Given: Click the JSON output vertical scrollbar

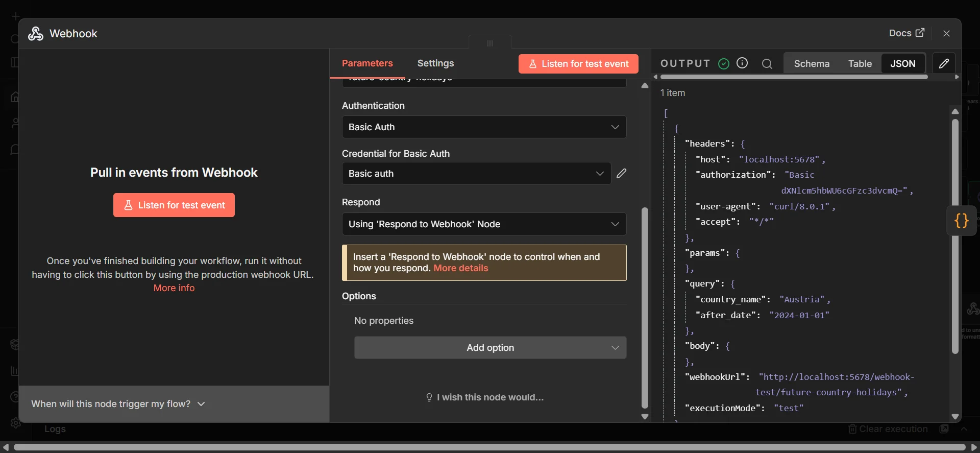Looking at the screenshot, I should tap(955, 236).
